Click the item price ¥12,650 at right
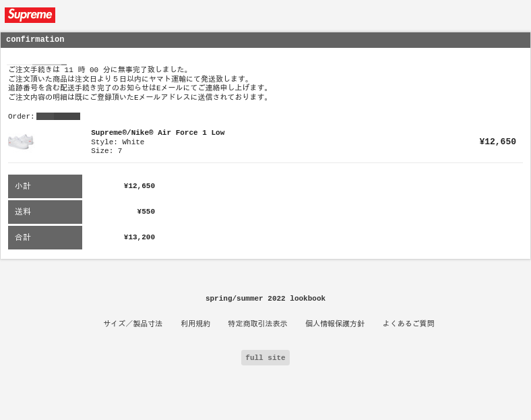 tap(498, 142)
